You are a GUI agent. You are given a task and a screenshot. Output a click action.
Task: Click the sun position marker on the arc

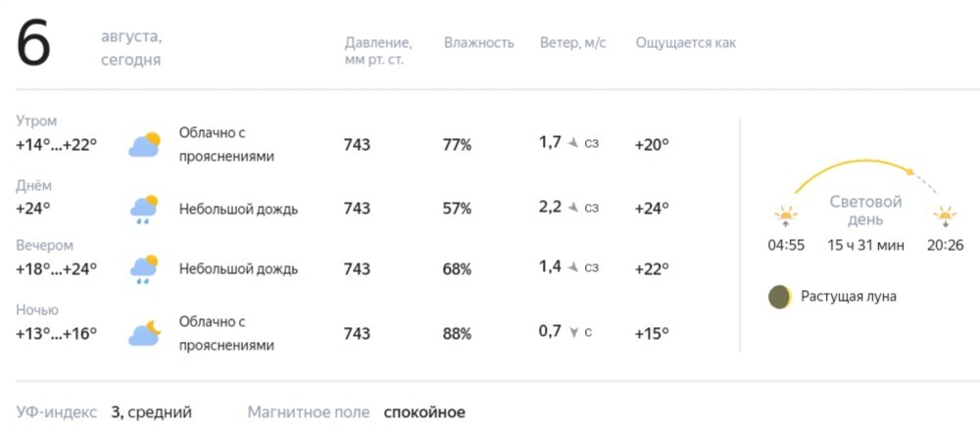910,170
